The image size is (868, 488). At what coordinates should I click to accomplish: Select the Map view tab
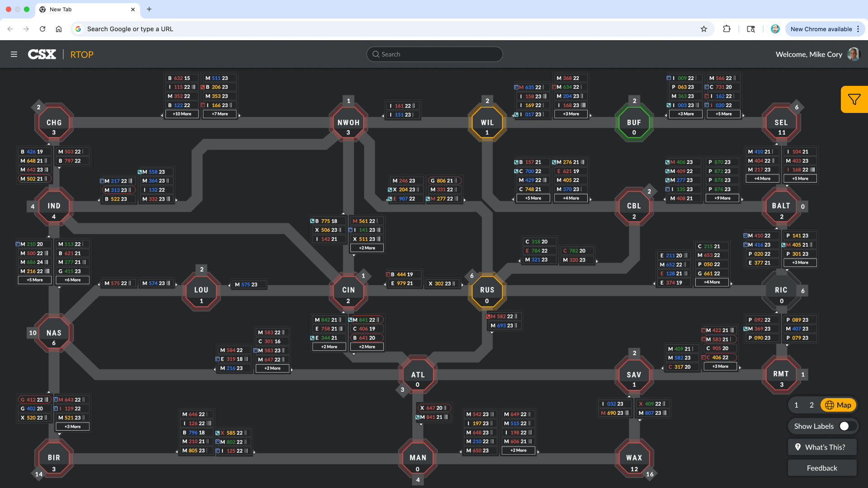click(838, 405)
